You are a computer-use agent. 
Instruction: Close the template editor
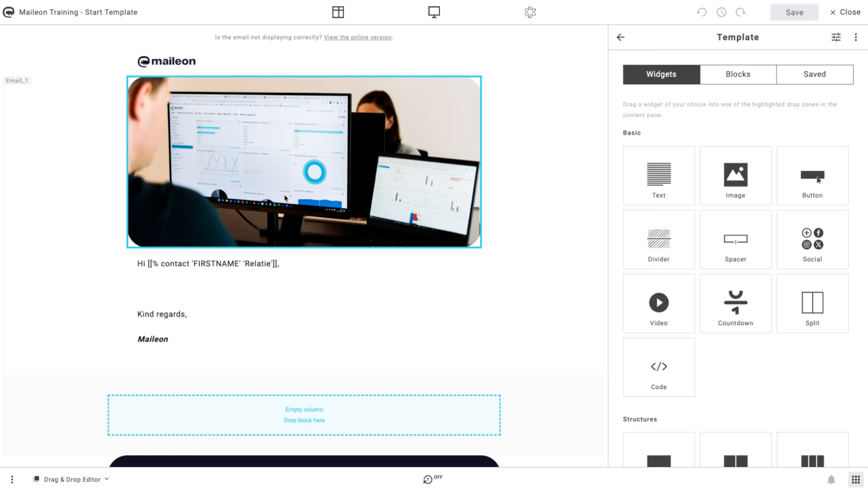pos(845,12)
